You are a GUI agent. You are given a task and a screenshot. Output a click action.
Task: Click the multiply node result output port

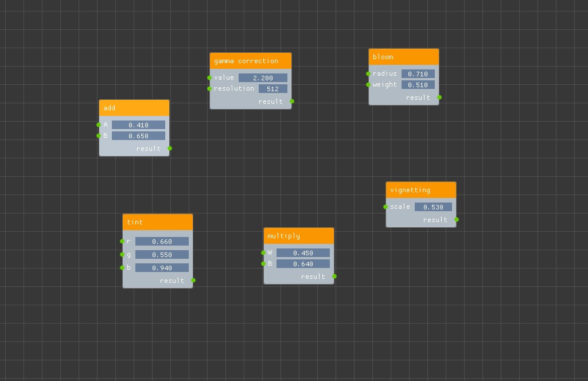tap(334, 277)
